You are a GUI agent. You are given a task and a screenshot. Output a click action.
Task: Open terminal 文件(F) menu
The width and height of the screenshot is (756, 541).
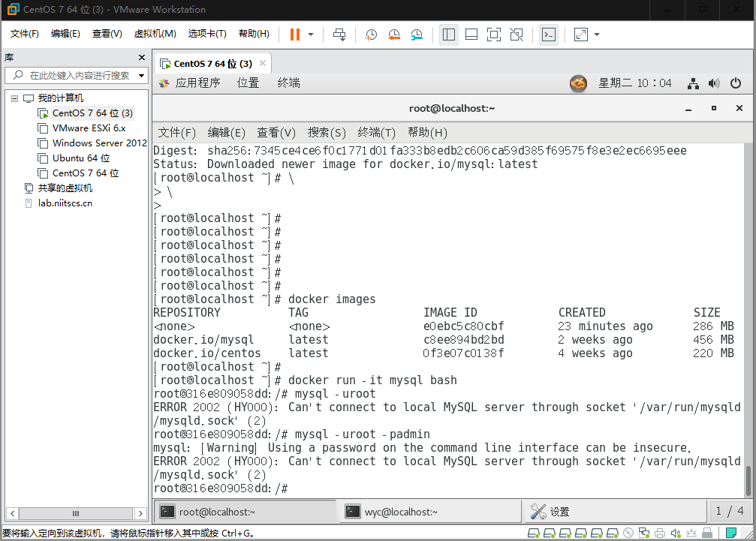[x=177, y=133]
